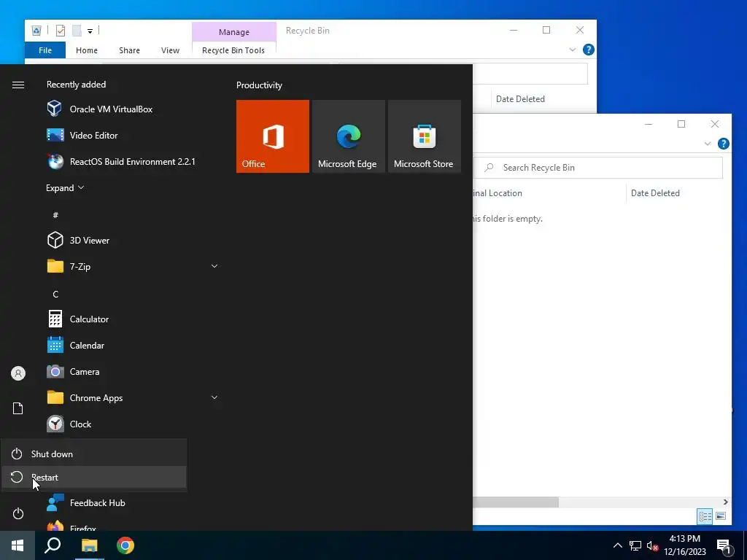This screenshot has height=560, width=747.
Task: Click the Show desktop strip
Action: (745, 545)
